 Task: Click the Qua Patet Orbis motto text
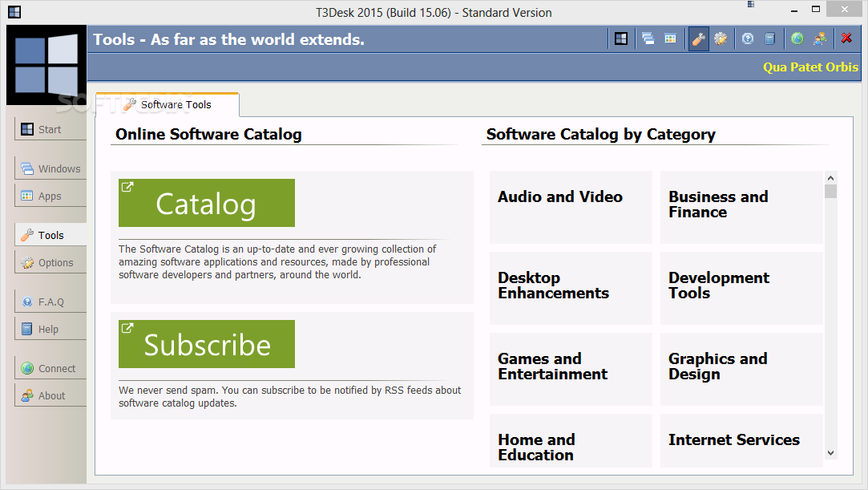810,67
